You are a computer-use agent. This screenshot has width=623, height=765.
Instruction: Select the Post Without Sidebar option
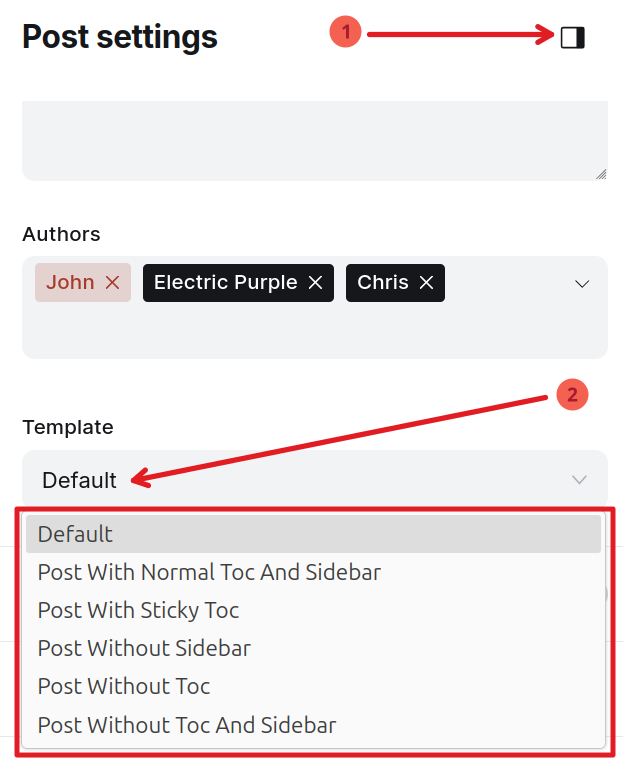144,648
